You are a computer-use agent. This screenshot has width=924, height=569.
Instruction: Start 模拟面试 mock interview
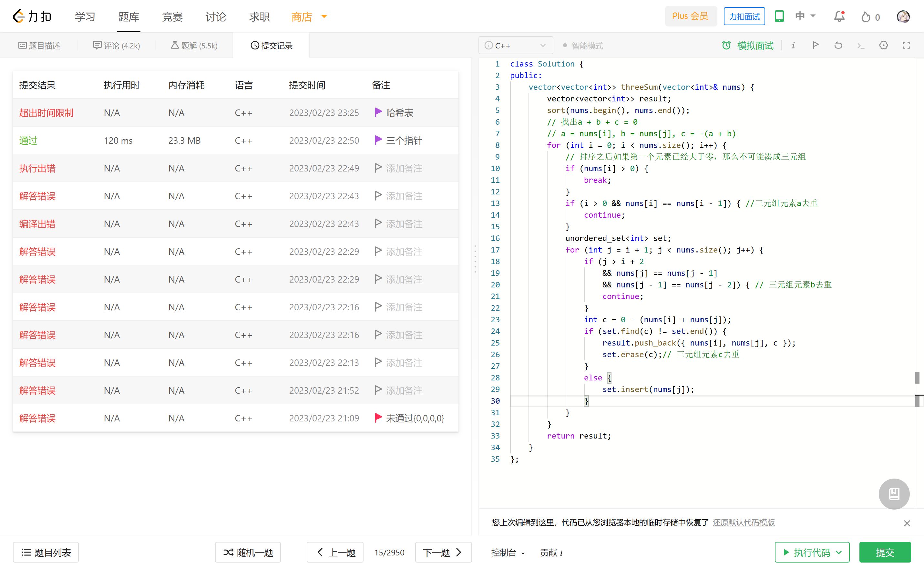pos(747,46)
